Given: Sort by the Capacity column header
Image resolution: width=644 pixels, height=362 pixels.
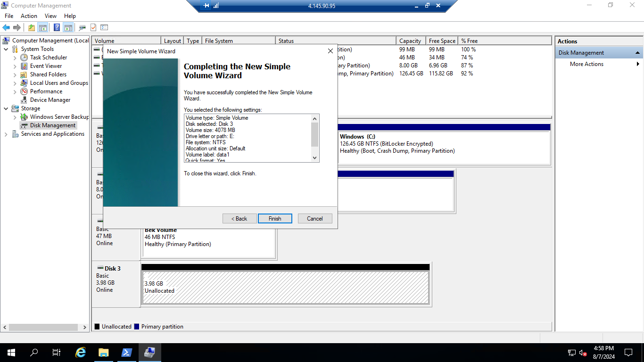Looking at the screenshot, I should point(411,41).
